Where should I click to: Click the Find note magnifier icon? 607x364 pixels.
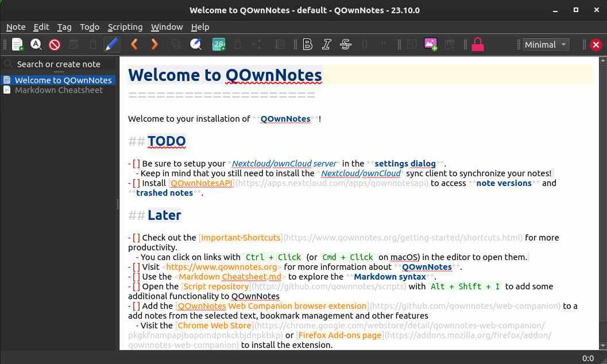(36, 44)
